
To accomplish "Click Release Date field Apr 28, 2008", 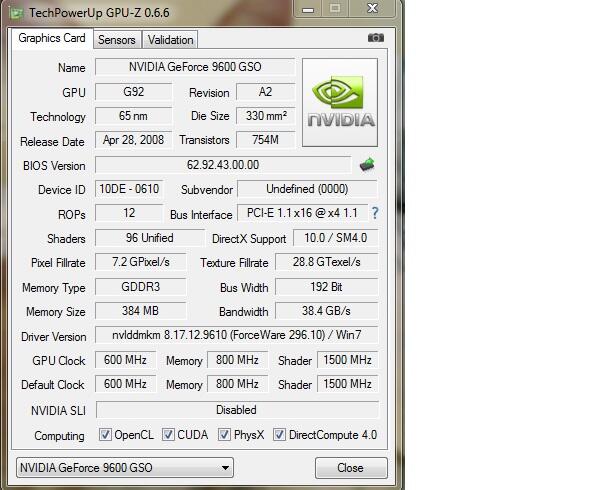I will tap(134, 140).
